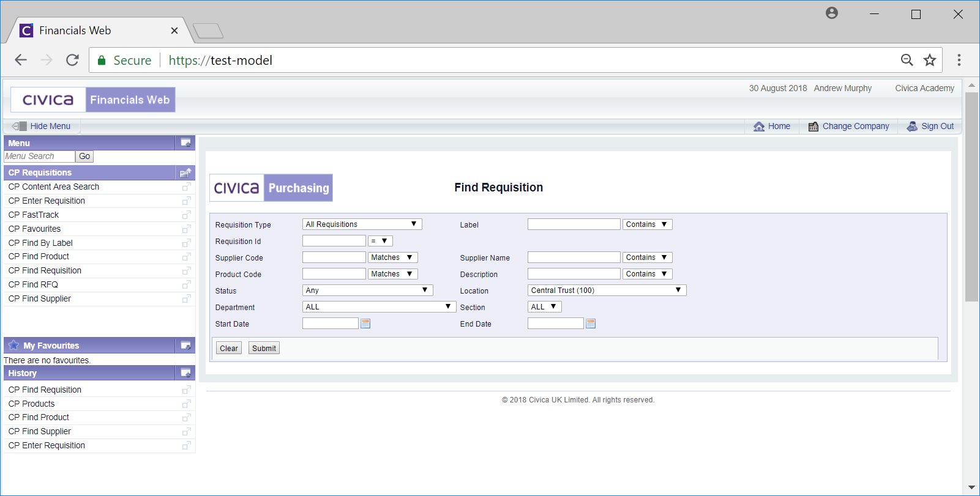Collapse the Menu panel header icon
The image size is (980, 496).
pos(185,143)
